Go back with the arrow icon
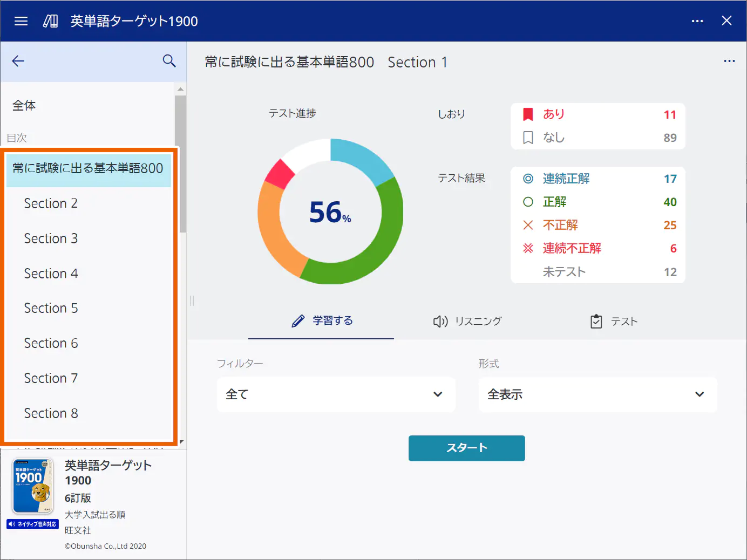The image size is (747, 560). pyautogui.click(x=18, y=61)
